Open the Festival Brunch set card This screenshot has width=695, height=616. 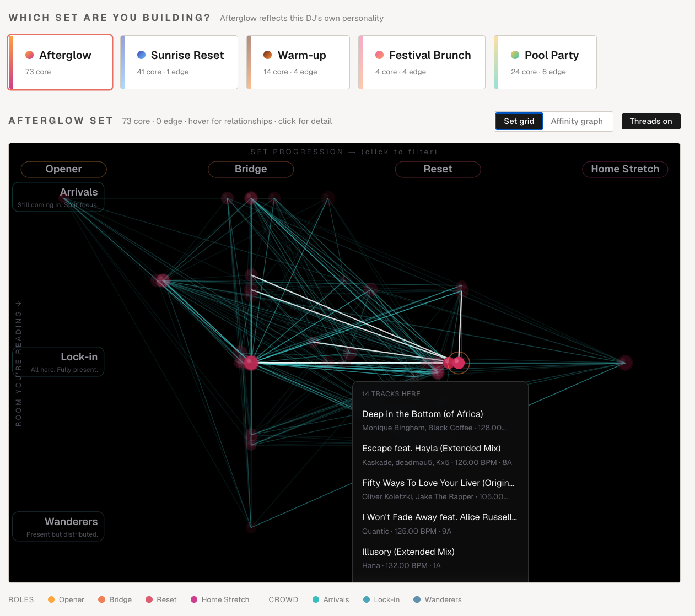click(422, 62)
